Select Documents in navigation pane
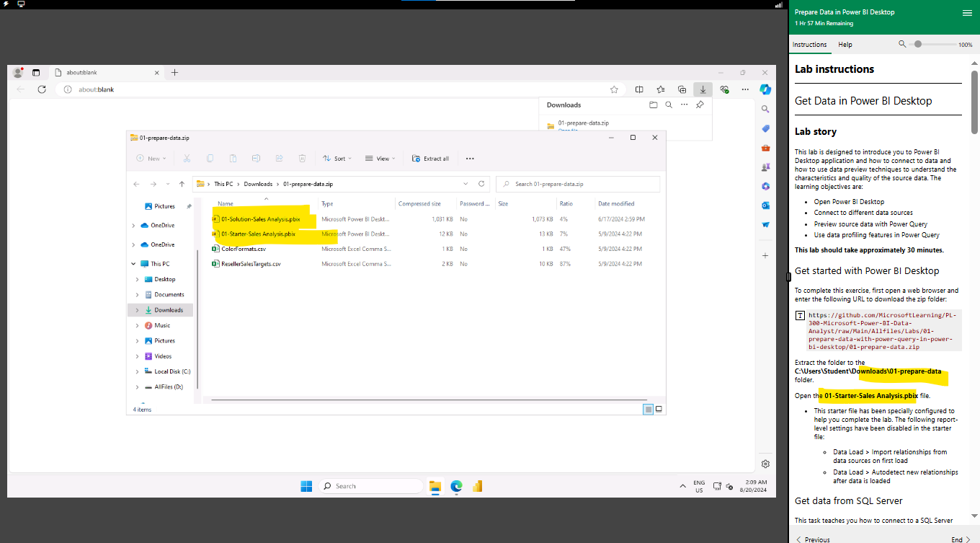This screenshot has width=980, height=543. [x=169, y=294]
